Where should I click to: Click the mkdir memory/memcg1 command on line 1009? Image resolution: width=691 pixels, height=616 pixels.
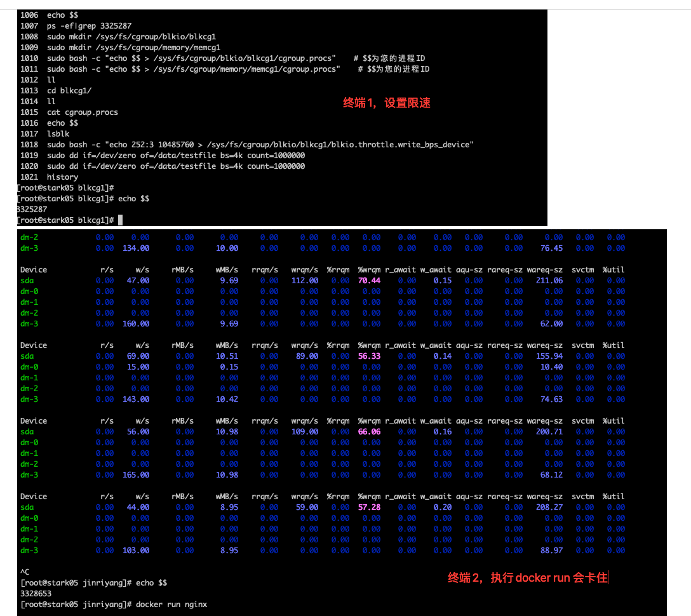point(133,48)
